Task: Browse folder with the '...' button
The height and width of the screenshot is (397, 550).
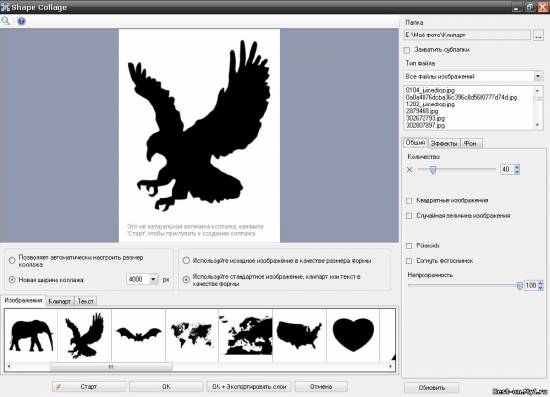Action: (x=538, y=35)
